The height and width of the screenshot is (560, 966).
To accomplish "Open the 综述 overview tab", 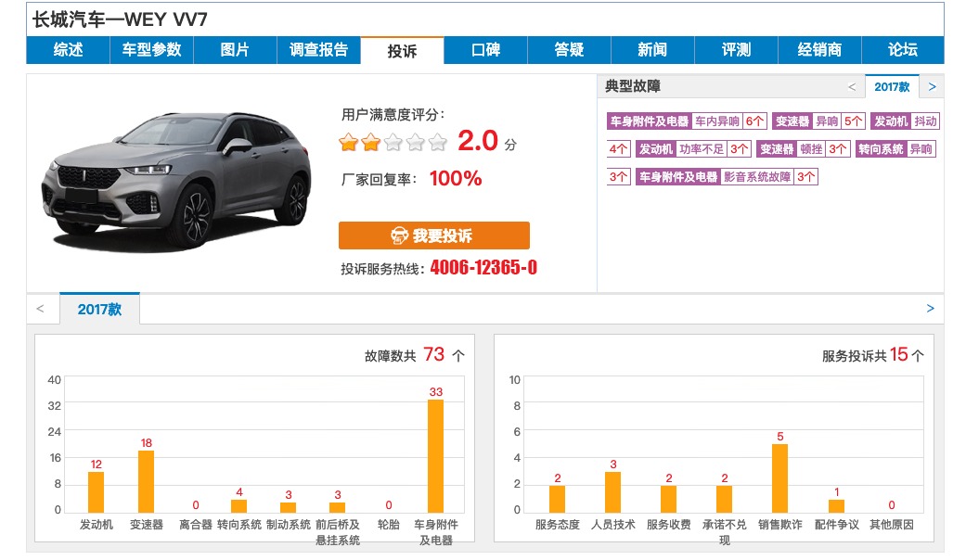I will click(x=68, y=50).
